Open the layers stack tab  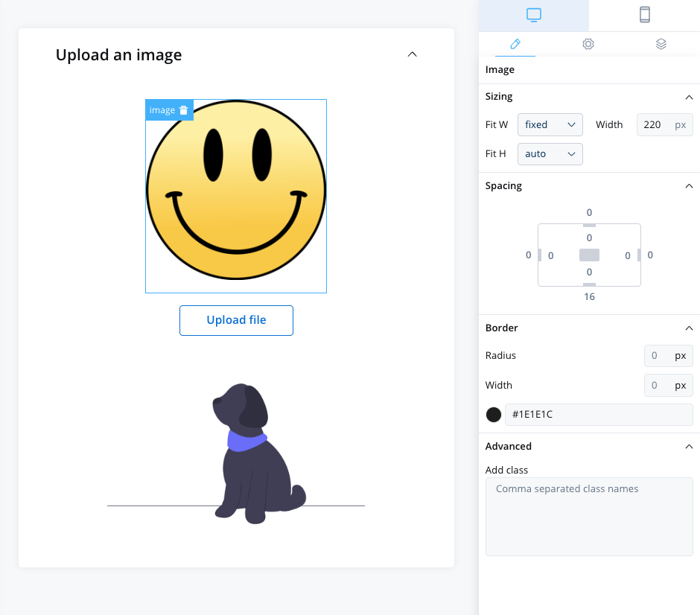pyautogui.click(x=661, y=44)
